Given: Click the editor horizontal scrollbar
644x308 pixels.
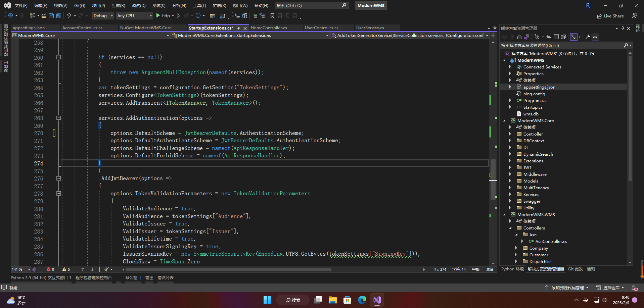Looking at the screenshot, I should (x=229, y=269).
